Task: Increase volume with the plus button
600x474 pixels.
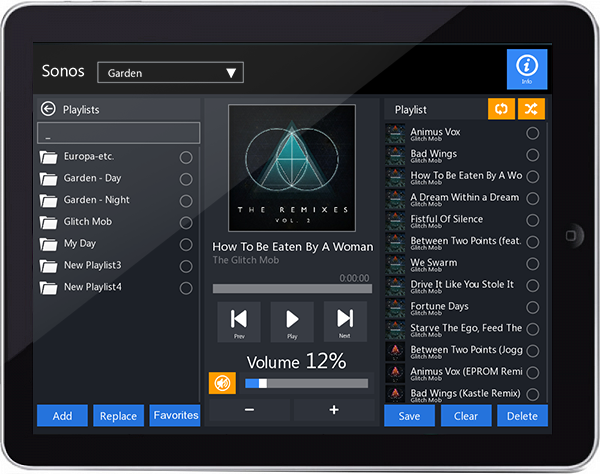Action: point(334,410)
